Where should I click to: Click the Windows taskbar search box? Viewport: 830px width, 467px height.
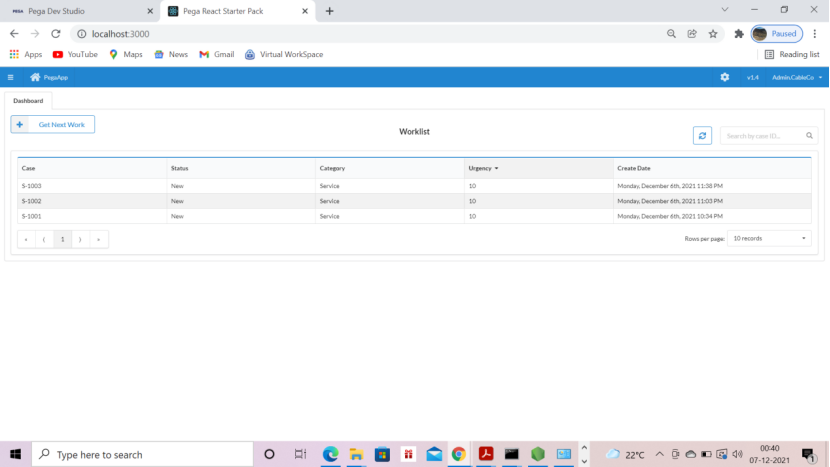tap(142, 454)
